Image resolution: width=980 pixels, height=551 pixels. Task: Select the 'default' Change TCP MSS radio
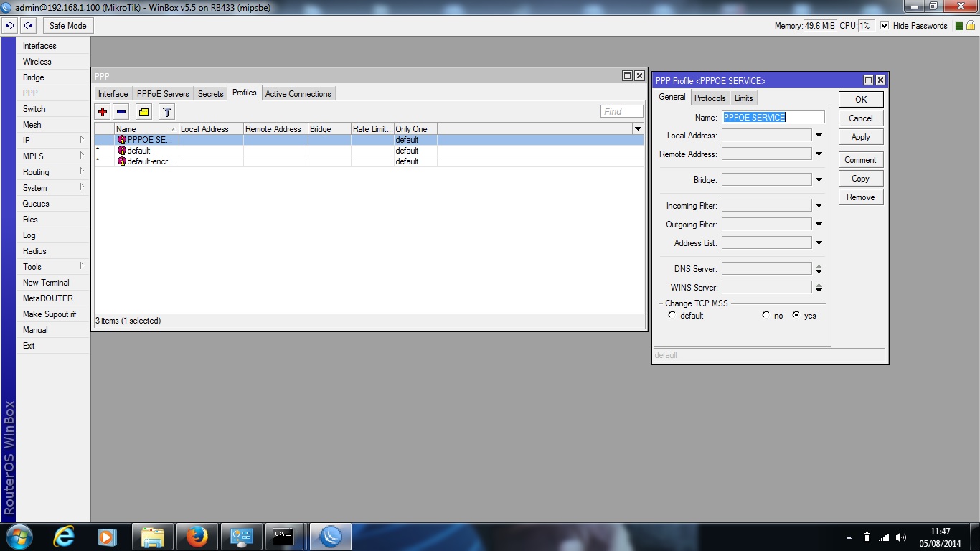tap(672, 315)
